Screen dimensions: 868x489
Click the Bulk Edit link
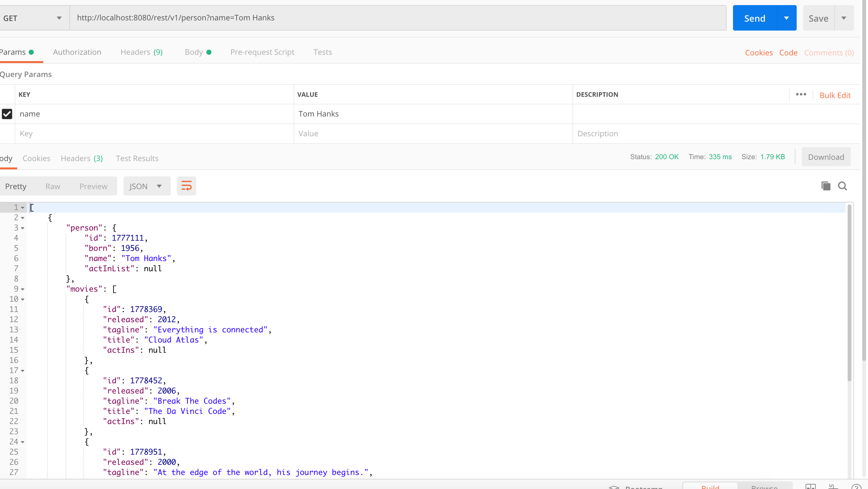pos(835,95)
